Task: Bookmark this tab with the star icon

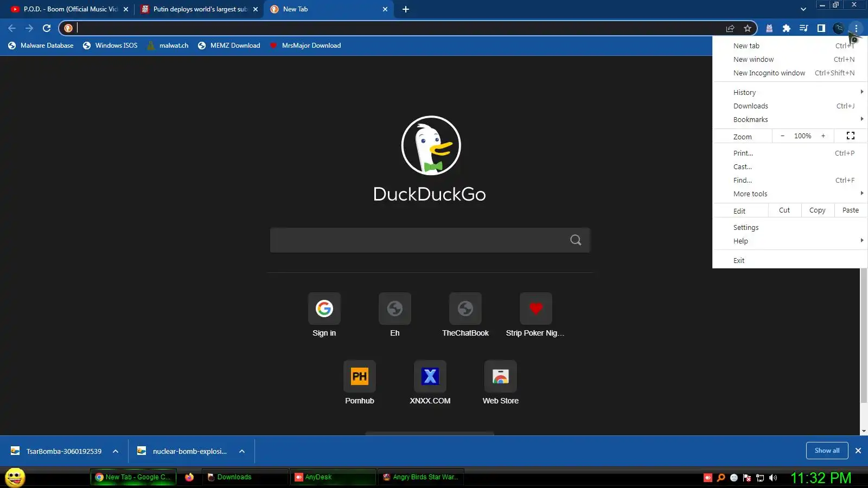Action: click(x=748, y=28)
